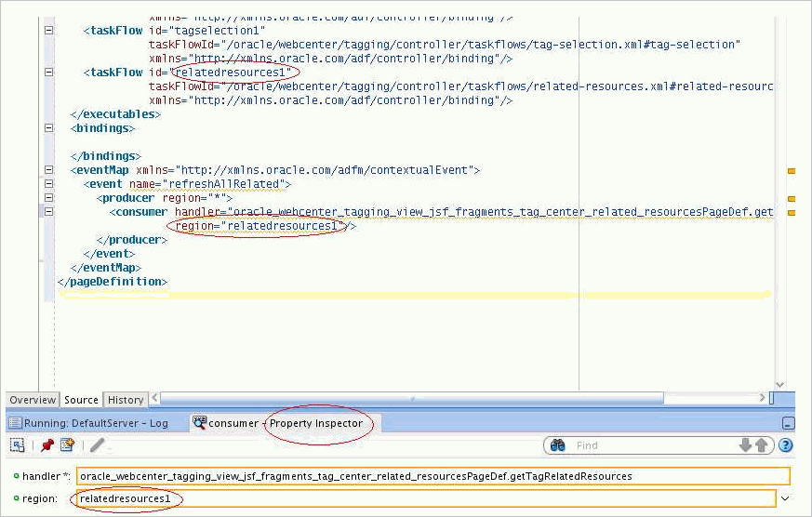Click the closing </bindings> tag
Screen dimensions: 812x517
click(x=106, y=156)
